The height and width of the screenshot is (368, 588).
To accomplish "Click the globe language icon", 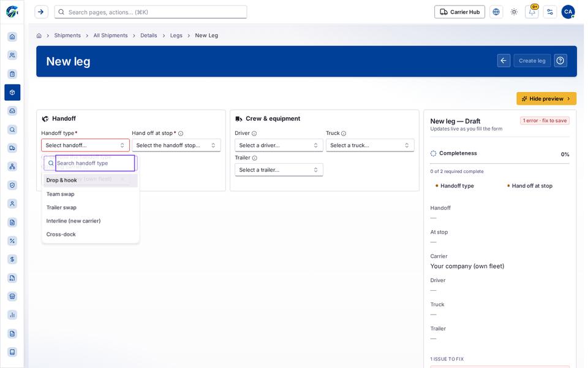I will coord(496,12).
